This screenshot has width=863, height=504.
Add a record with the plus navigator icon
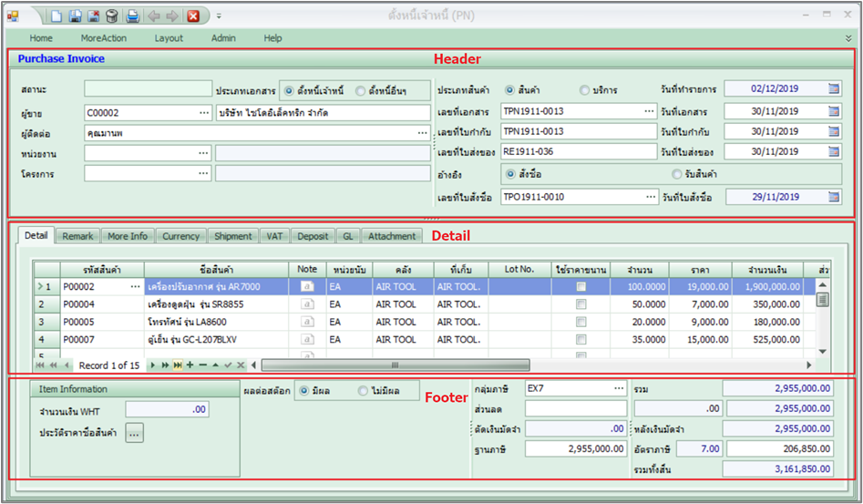(x=190, y=365)
